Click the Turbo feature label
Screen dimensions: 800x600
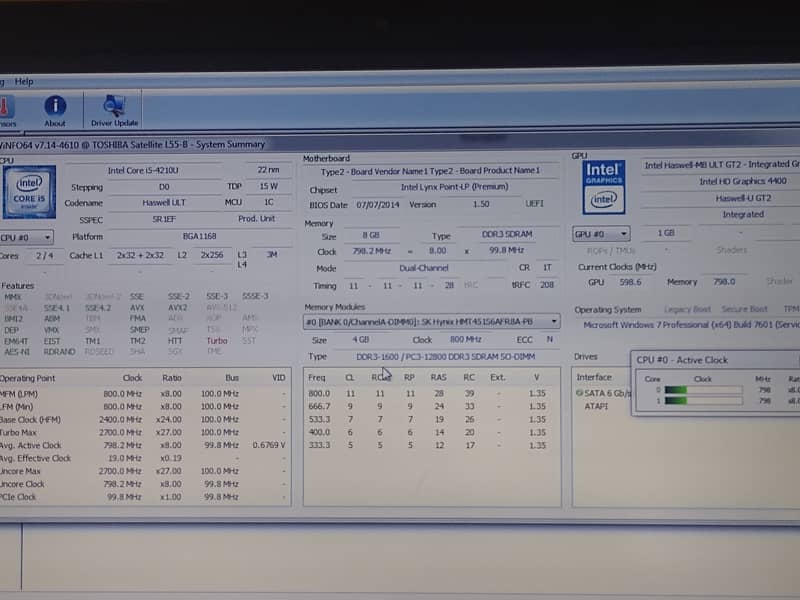217,340
